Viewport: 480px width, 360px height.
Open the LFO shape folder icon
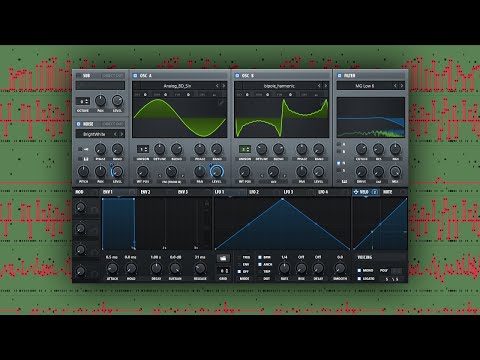[x=223, y=258]
